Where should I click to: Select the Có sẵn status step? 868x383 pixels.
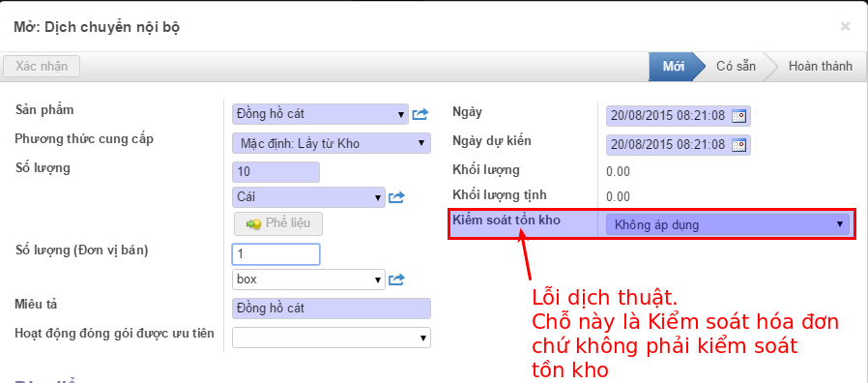(x=736, y=67)
